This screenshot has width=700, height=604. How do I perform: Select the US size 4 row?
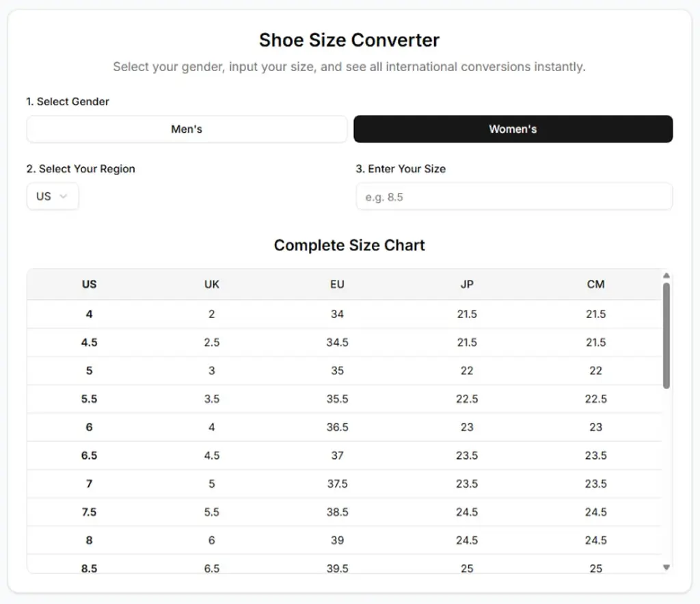[345, 314]
